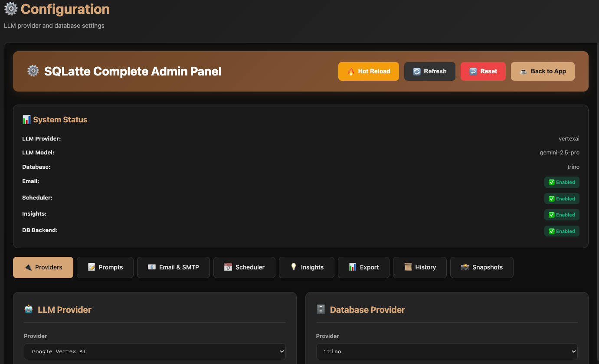The height and width of the screenshot is (364, 599).
Task: Click the camera icon on the Snapshots tab
Action: [x=465, y=267]
